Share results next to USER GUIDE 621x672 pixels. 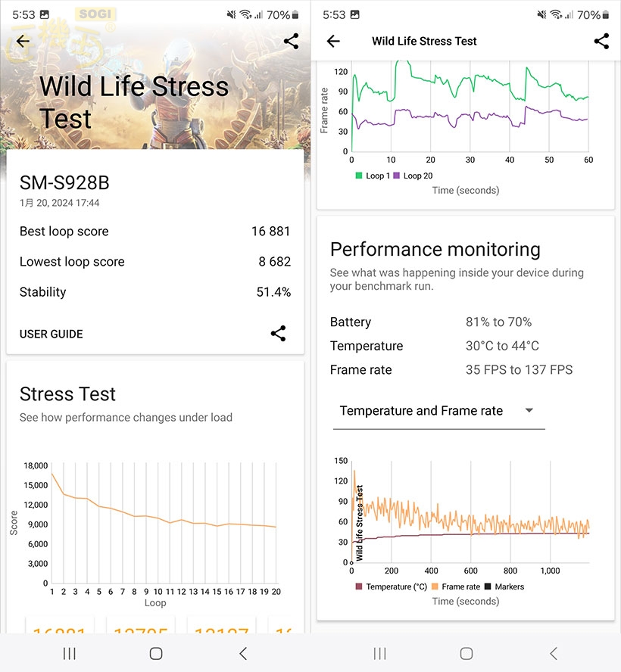tap(278, 334)
